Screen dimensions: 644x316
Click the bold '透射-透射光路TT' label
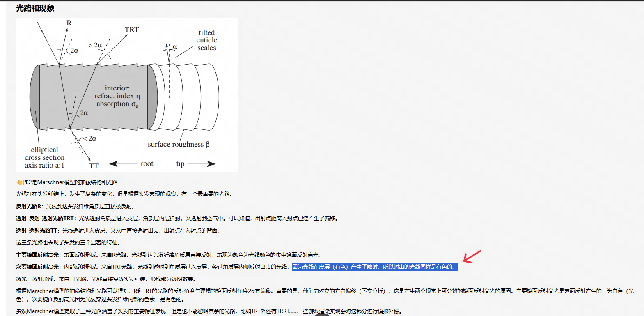pos(37,231)
